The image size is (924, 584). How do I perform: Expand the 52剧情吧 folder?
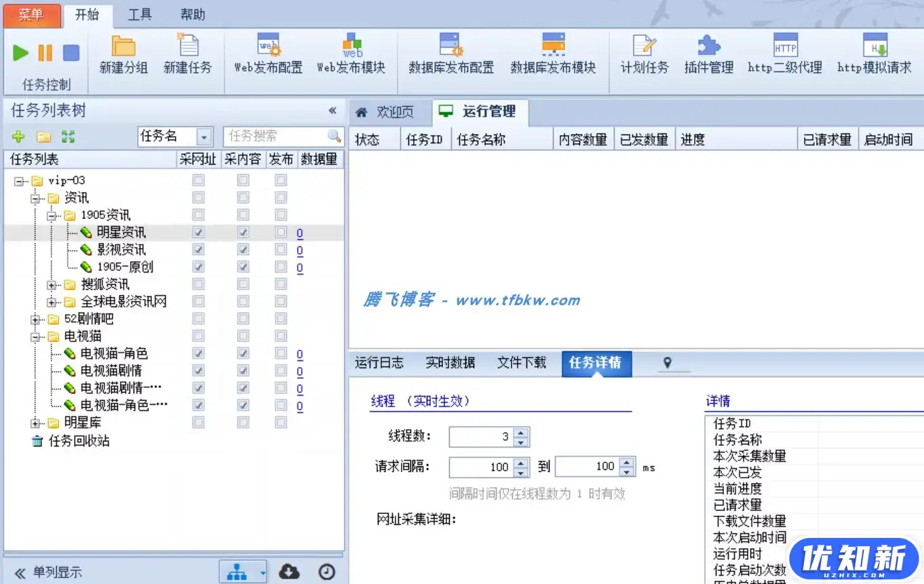[35, 319]
